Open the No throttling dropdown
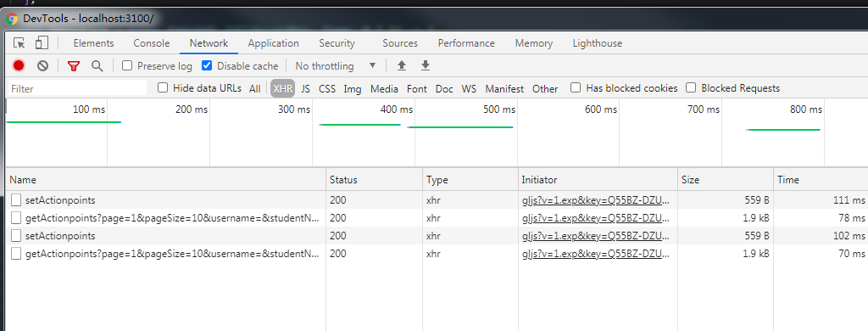The width and height of the screenshot is (868, 331). coord(336,66)
